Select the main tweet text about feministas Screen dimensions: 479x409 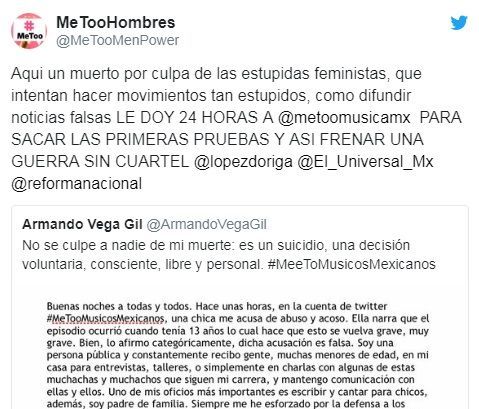(x=236, y=129)
